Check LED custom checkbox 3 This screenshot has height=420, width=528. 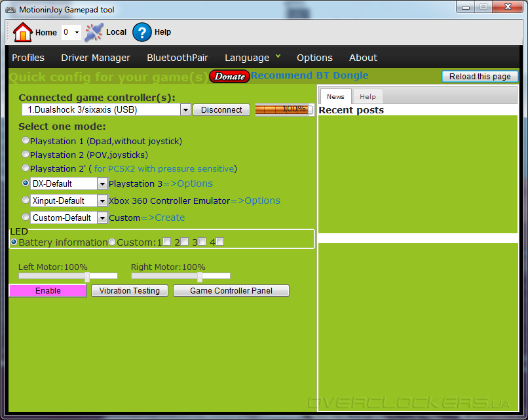[202, 242]
